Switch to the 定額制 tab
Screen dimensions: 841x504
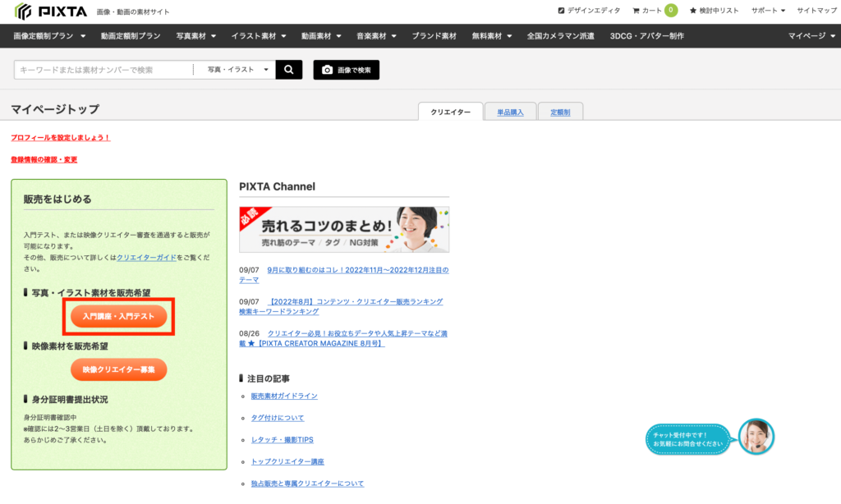pos(560,110)
